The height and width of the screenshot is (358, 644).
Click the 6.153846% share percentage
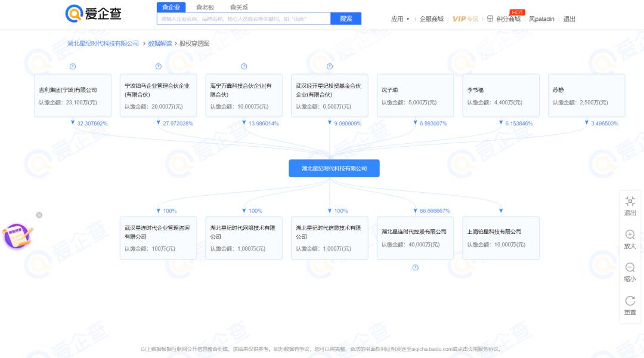[519, 124]
